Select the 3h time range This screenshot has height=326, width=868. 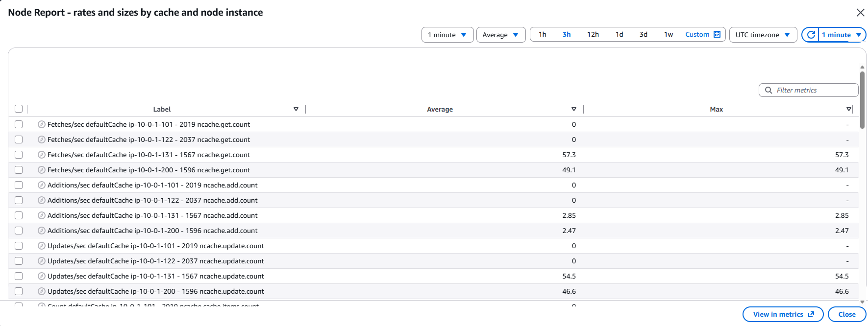tap(567, 34)
